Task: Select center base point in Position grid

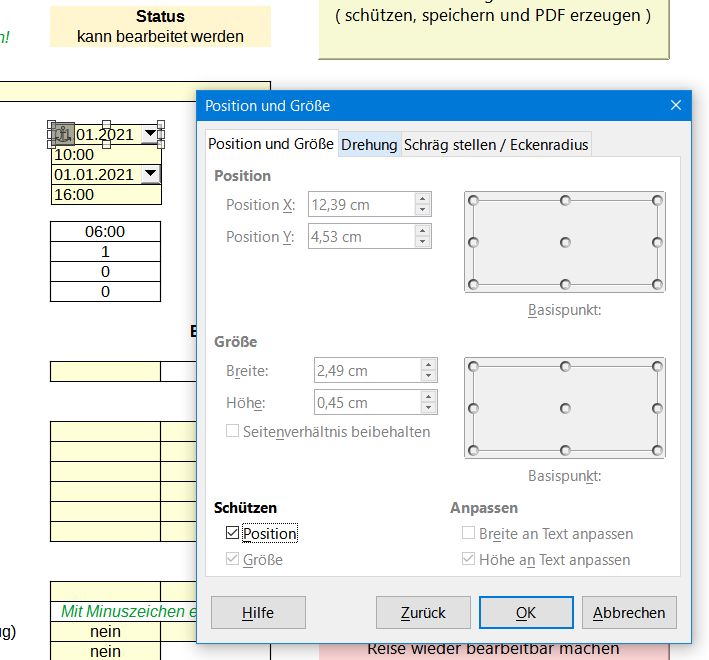Action: (x=565, y=242)
